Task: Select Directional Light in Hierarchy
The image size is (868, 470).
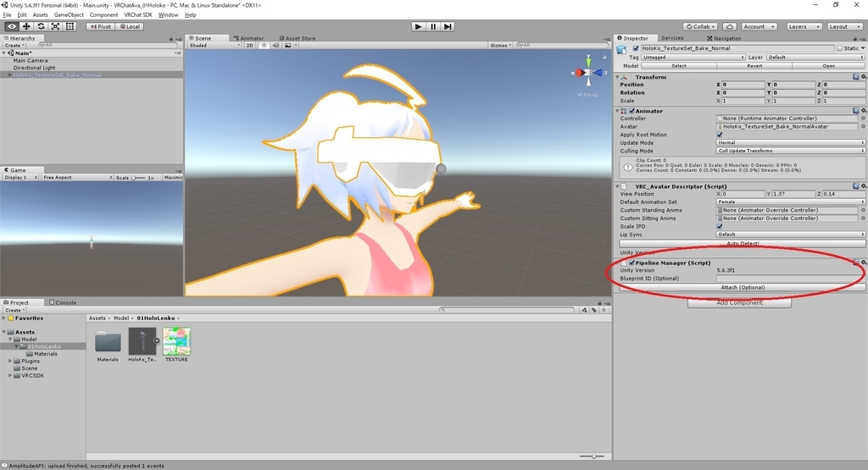Action: point(34,68)
